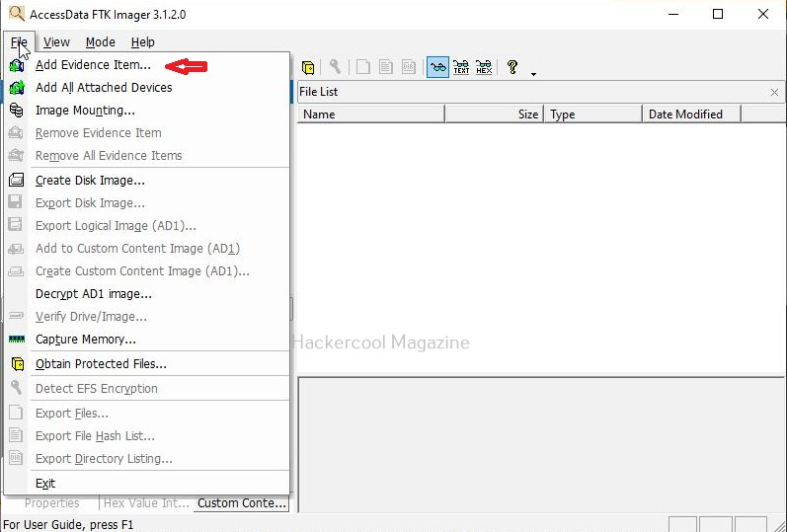787x532 pixels.
Task: Select Capture Memory from the menu
Action: click(x=85, y=340)
